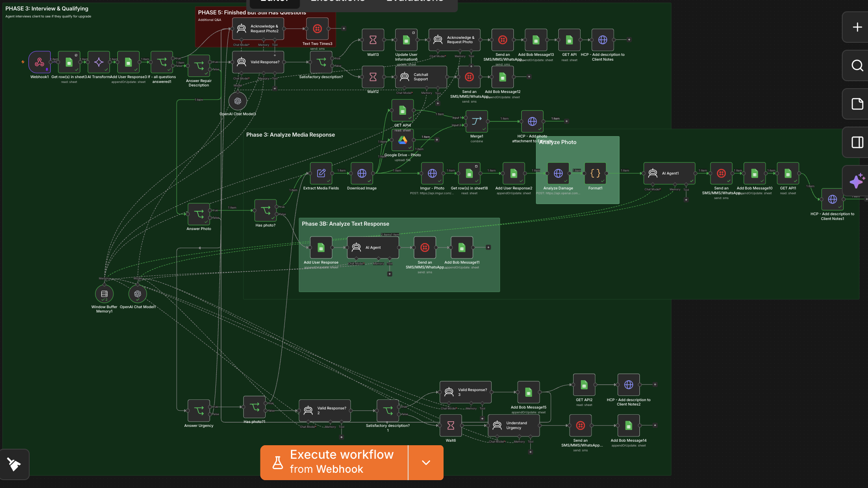Open the Answer Photo switch node
This screenshot has width=868, height=488.
199,214
